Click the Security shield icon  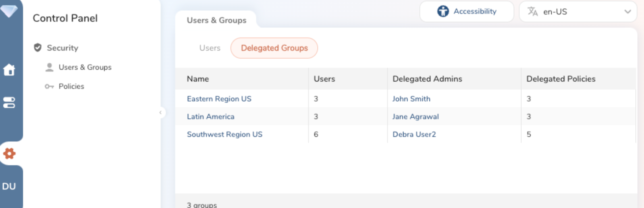coord(38,48)
